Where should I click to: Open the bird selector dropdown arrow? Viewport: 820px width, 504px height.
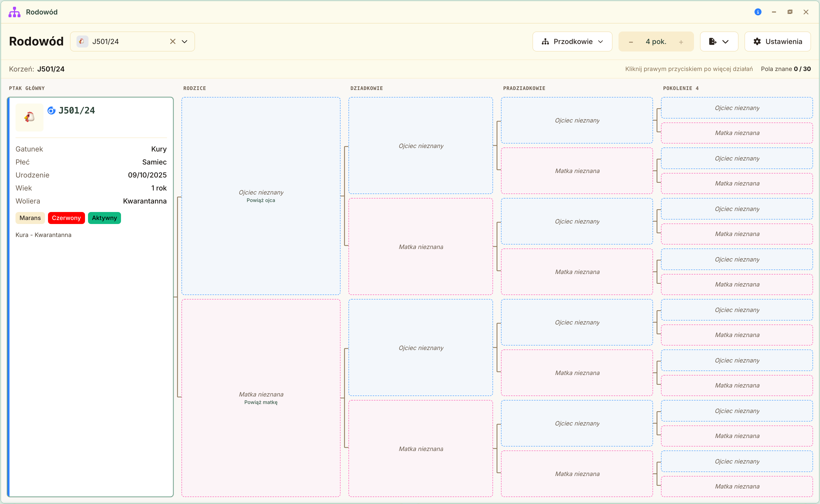pyautogui.click(x=184, y=41)
